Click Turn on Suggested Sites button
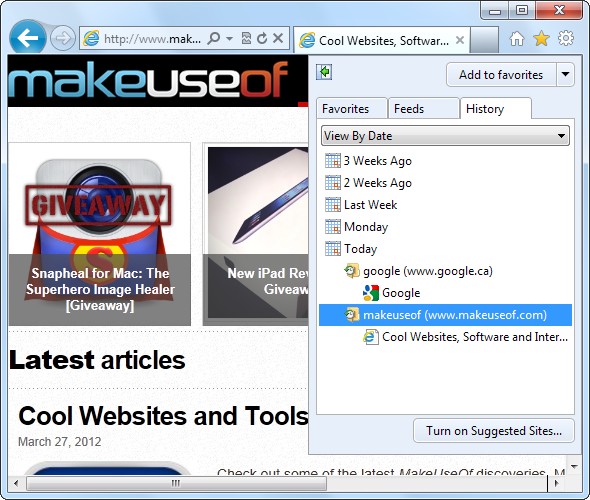The width and height of the screenshot is (590, 500). click(494, 431)
